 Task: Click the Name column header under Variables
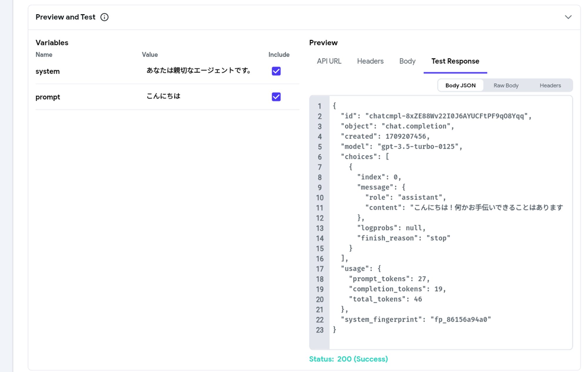(x=44, y=55)
